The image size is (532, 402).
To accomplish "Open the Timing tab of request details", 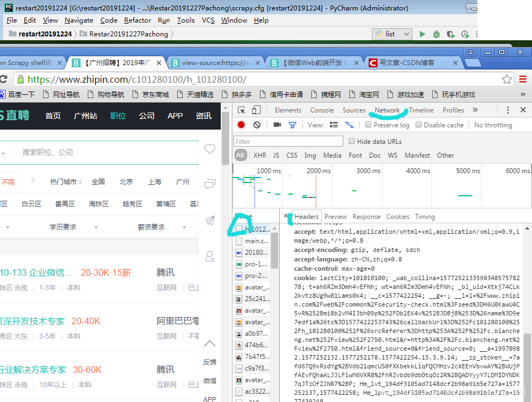I will (425, 217).
